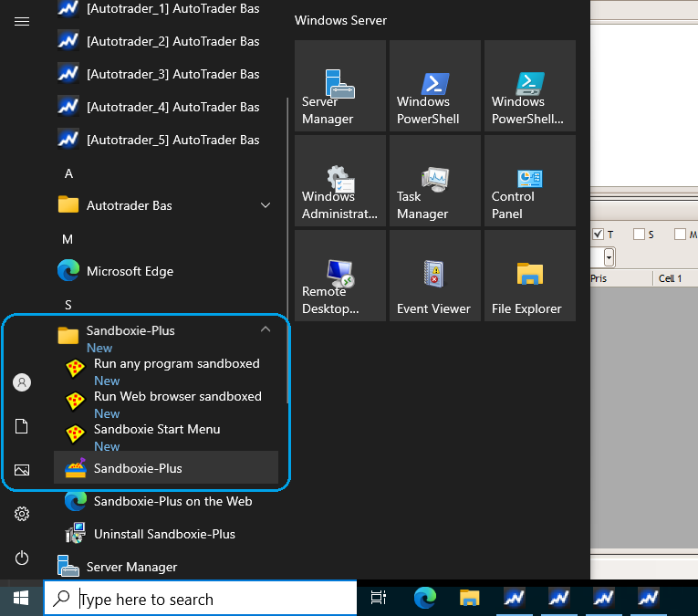Choose Microsoft Edge in the app list
Image resolution: width=698 pixels, height=616 pixels.
point(130,271)
